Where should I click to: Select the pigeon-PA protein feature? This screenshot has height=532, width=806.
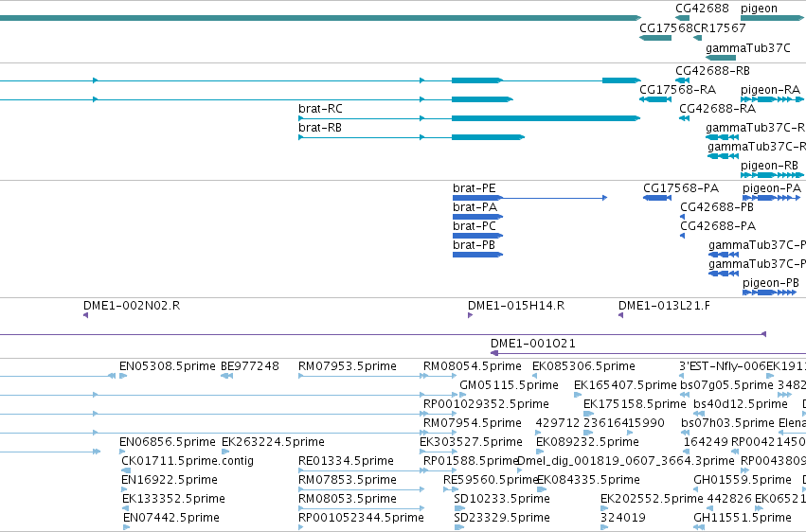coord(772,198)
